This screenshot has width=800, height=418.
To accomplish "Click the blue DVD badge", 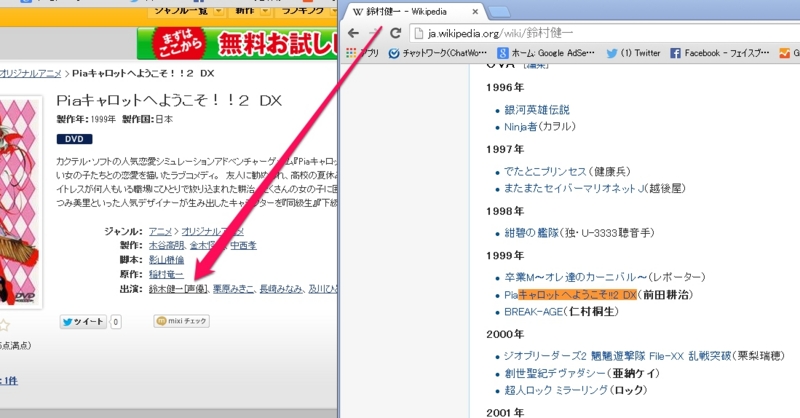I will click(74, 139).
